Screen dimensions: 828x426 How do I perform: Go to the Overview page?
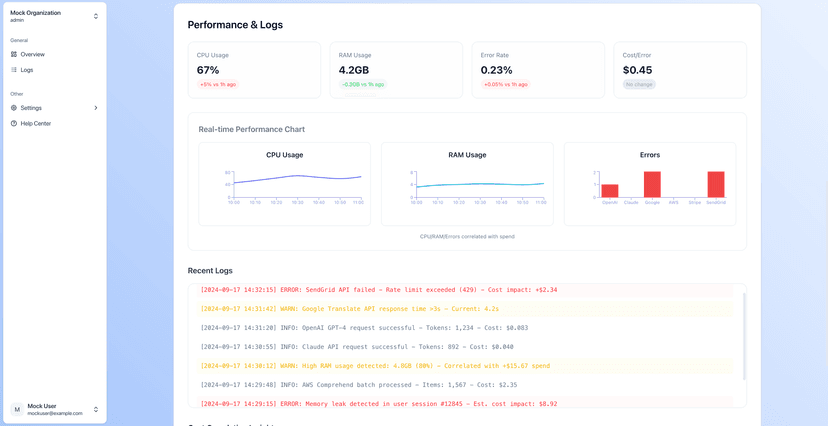[x=32, y=54]
